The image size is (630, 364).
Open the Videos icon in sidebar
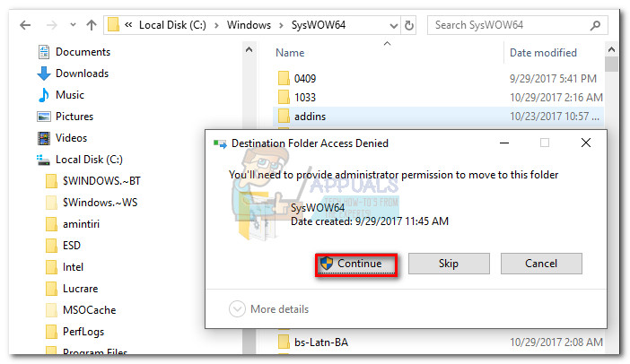44,138
